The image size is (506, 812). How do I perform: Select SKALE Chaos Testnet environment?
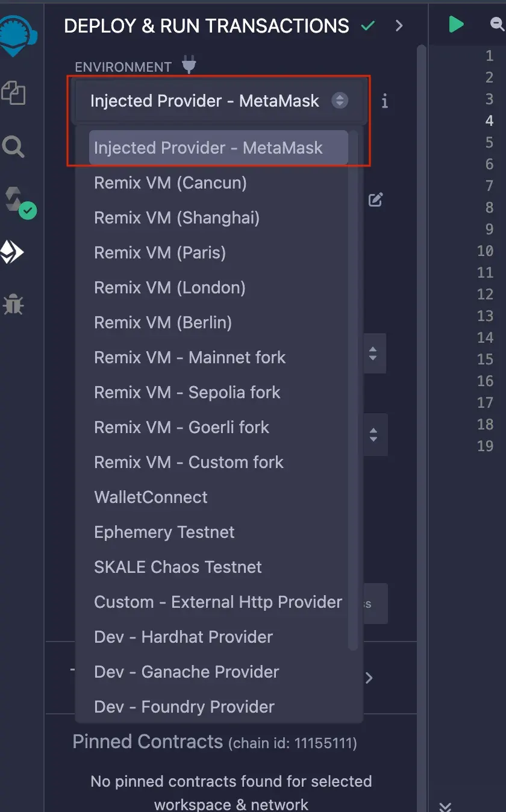click(219, 567)
